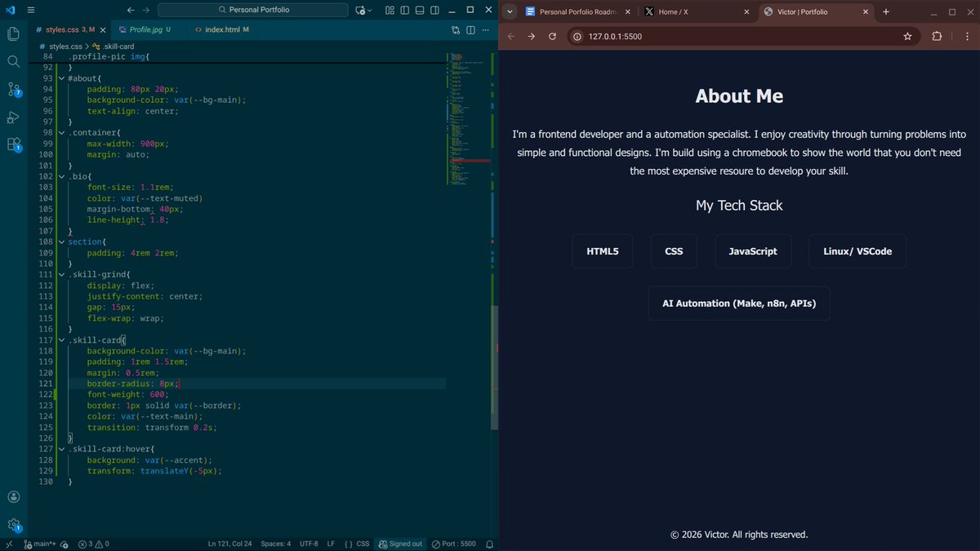Open a new browser tab
980x551 pixels.
click(x=886, y=11)
